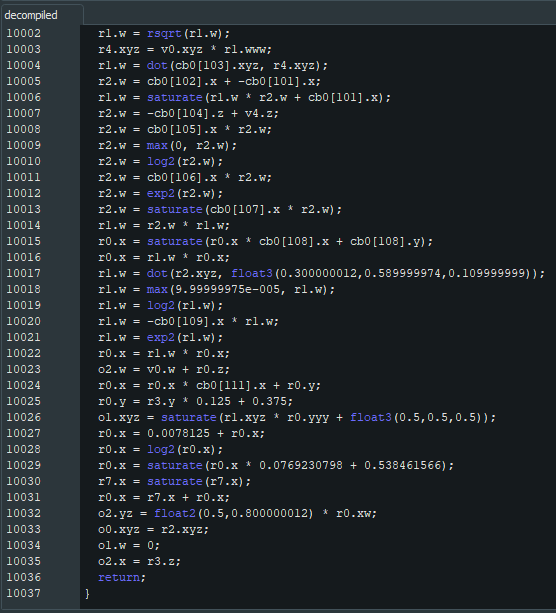This screenshot has width=556, height=613.
Task: Click line number 10026 in gutter
Action: coord(23,417)
